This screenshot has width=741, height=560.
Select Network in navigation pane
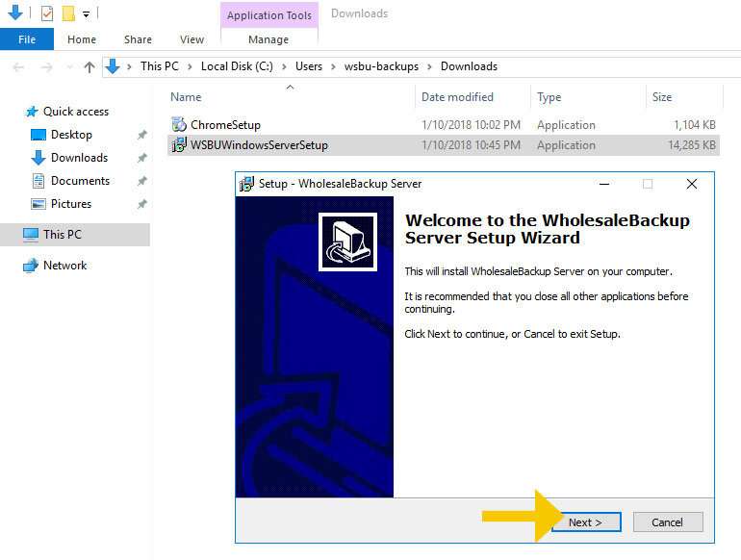[x=64, y=266]
